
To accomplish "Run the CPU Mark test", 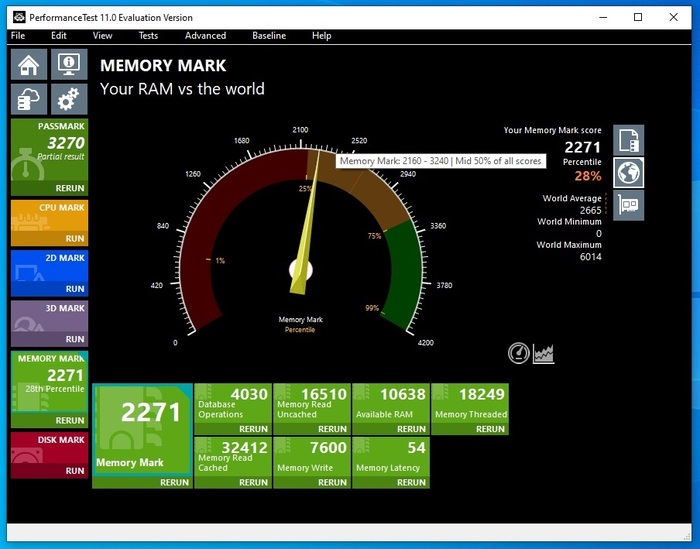I will [x=75, y=239].
